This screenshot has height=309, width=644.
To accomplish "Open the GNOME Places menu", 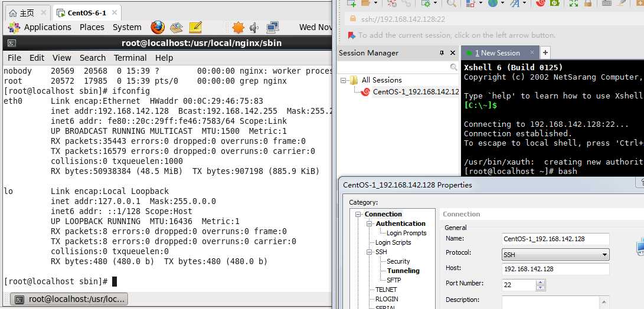I will tap(92, 28).
